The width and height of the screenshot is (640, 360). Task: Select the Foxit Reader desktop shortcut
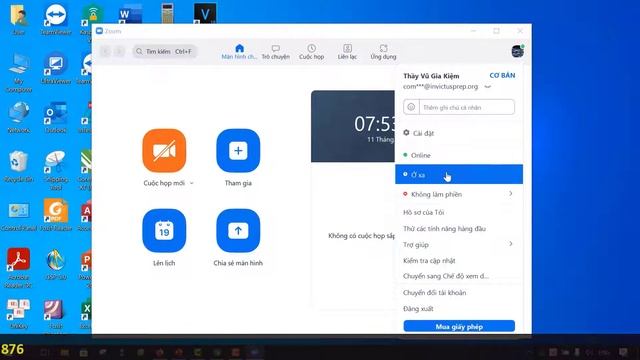click(x=56, y=215)
